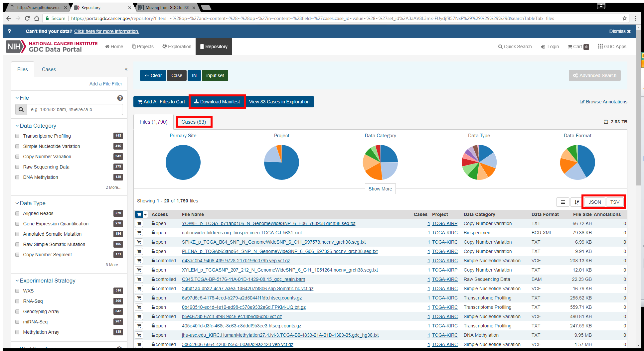Check Aligned Reads data type
The image size is (644, 351).
click(17, 213)
